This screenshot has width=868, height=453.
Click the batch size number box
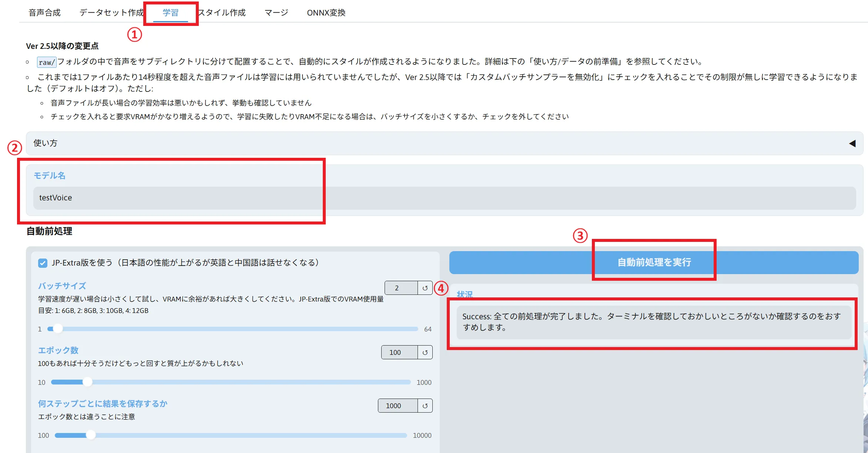(x=401, y=288)
